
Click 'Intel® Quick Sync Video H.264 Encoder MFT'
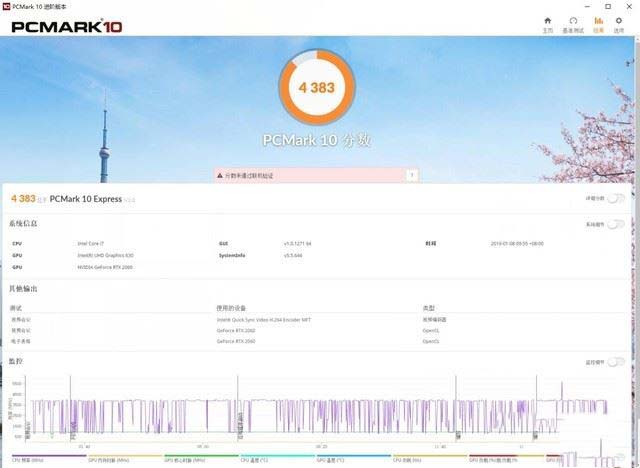(x=264, y=319)
